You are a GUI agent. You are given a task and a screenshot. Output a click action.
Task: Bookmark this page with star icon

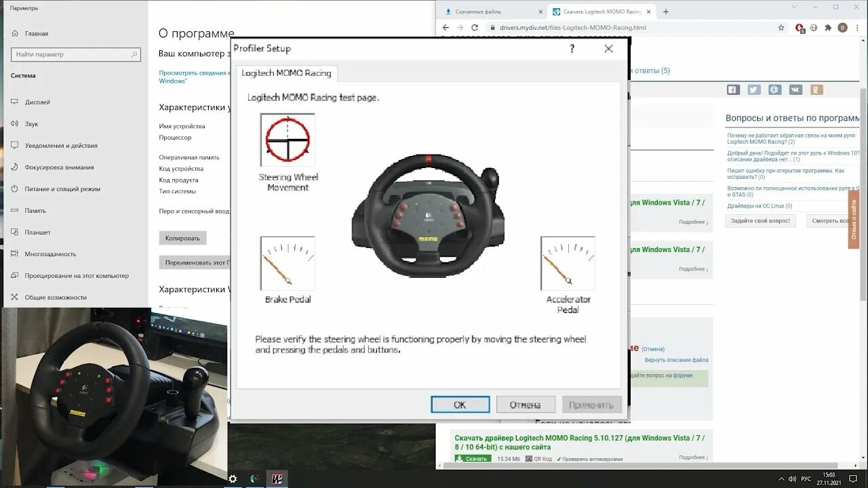781,28
